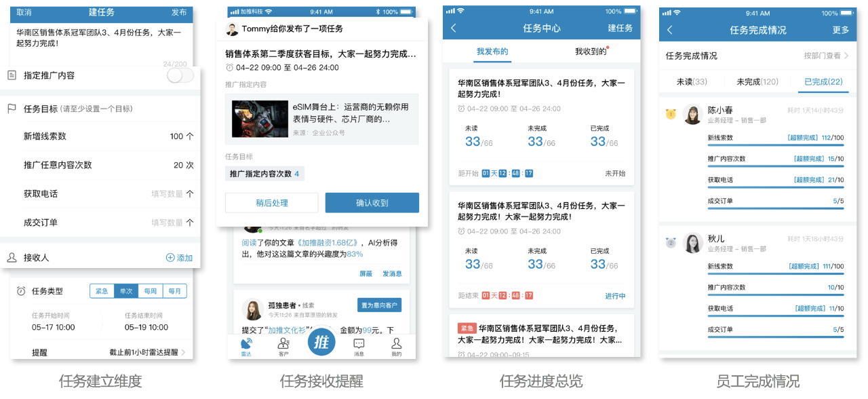Open the eSIM舞台上 article thumbnail
This screenshot has height=399, width=868.
(x=258, y=119)
